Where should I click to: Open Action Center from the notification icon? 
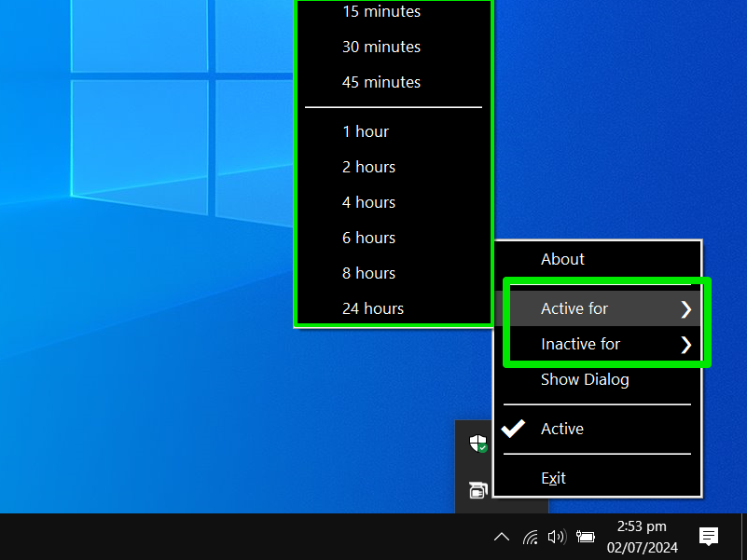tap(708, 537)
